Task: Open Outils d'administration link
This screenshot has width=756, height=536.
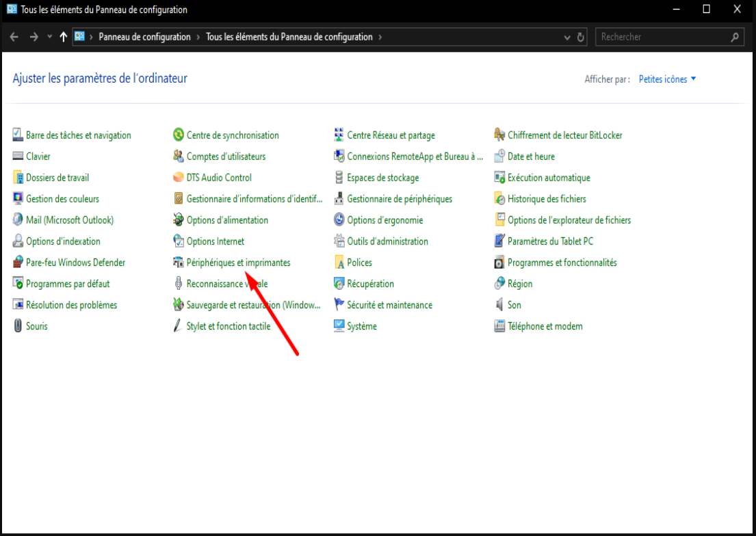Action: point(388,241)
